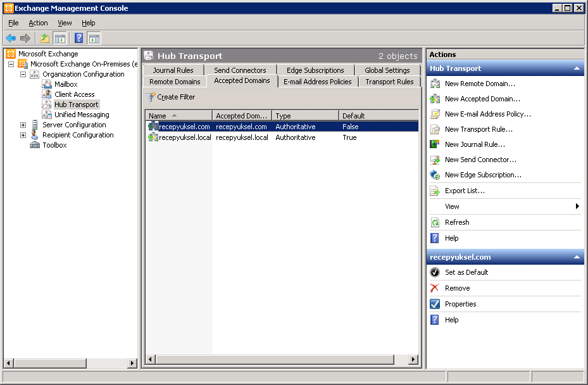Collapse the Microsoft Exchange On-Premises node
The height and width of the screenshot is (385, 588).
(x=11, y=64)
